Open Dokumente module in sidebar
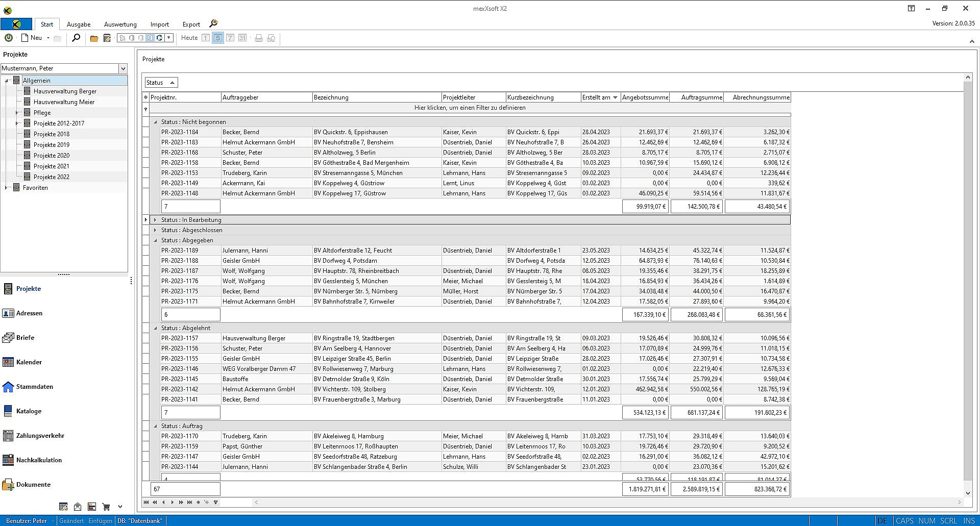The height and width of the screenshot is (526, 980). pos(27,485)
